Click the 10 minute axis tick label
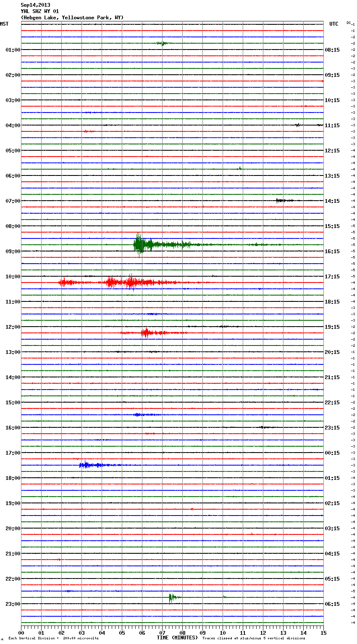357x644 pixels. 223,633
